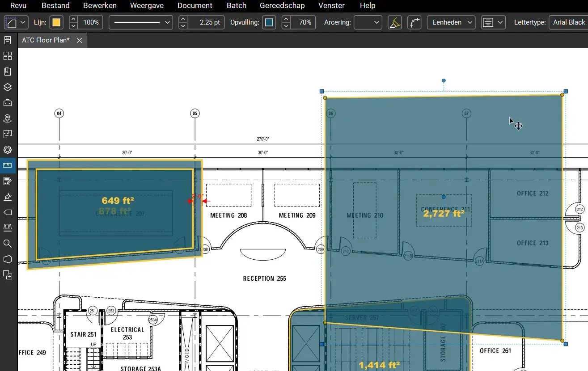The image size is (588, 371).
Task: Open the Bewerken menu
Action: tap(100, 6)
